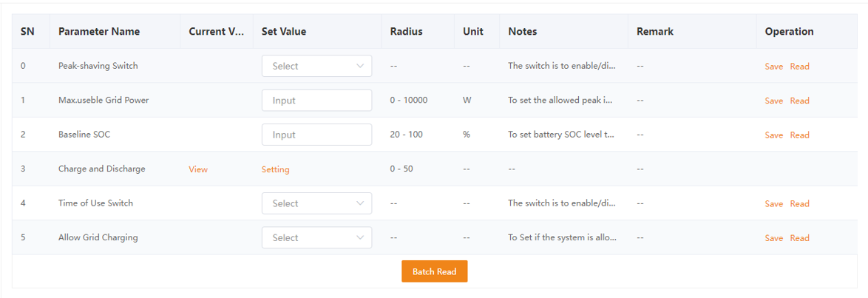Image resolution: width=868 pixels, height=298 pixels.
Task: Open the Allow Grid Charging dropdown
Action: 316,237
